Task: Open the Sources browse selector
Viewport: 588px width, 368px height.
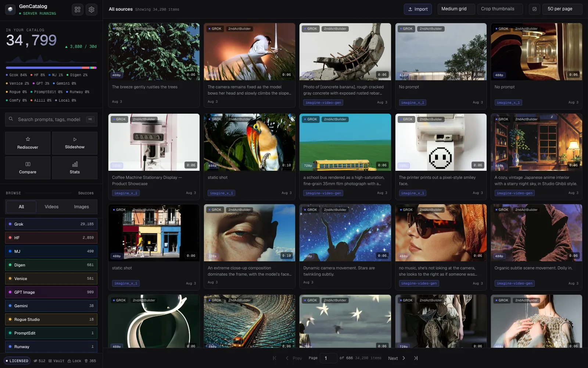Action: 86,193
